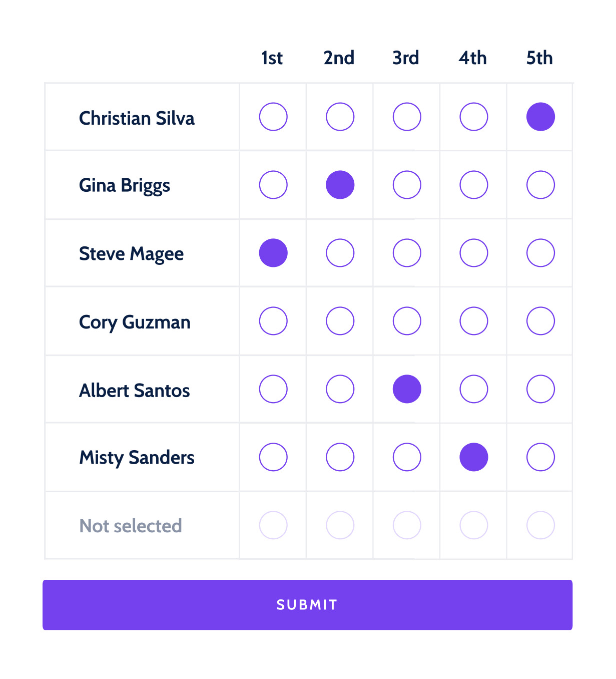Select the 2nd radio for Gina Briggs
Screen dimensions: 616x679
340,185
